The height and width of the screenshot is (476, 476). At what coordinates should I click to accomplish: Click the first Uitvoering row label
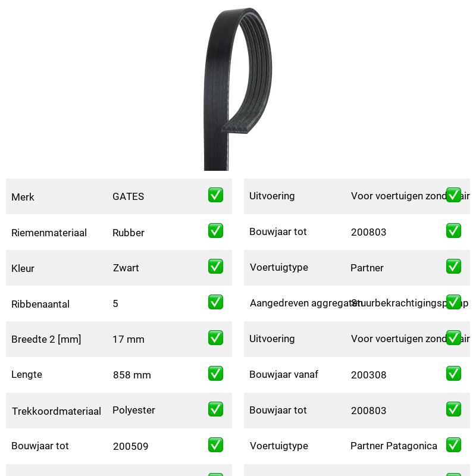click(272, 196)
